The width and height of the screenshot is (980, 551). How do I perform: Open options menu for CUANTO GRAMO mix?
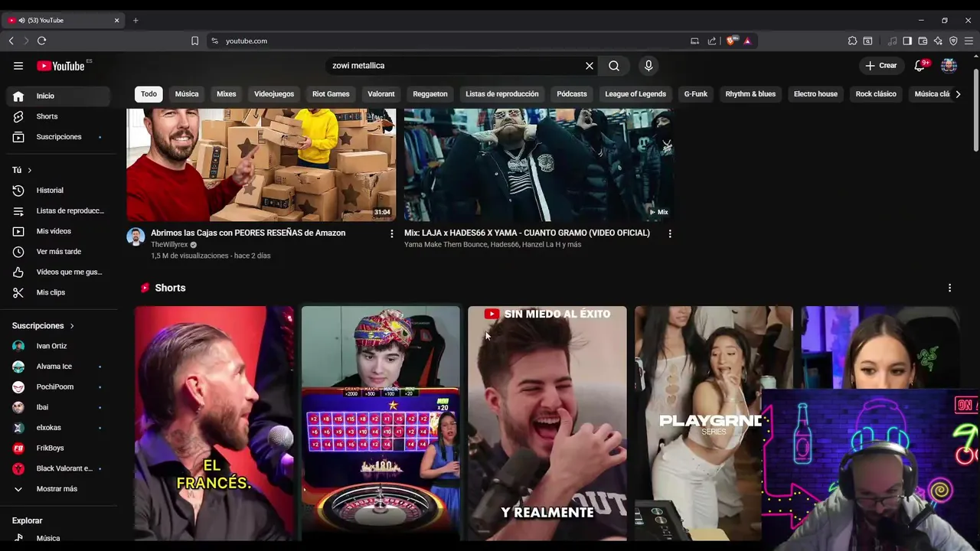(x=670, y=233)
